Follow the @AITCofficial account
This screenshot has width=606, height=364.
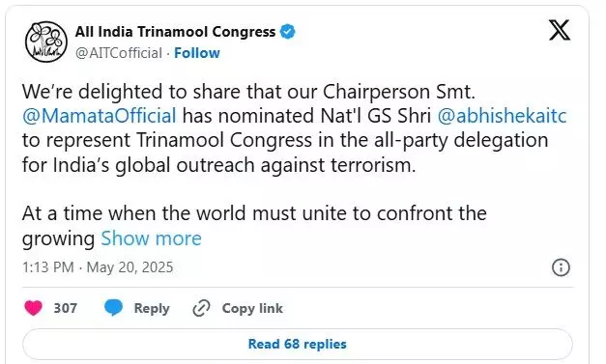point(197,53)
